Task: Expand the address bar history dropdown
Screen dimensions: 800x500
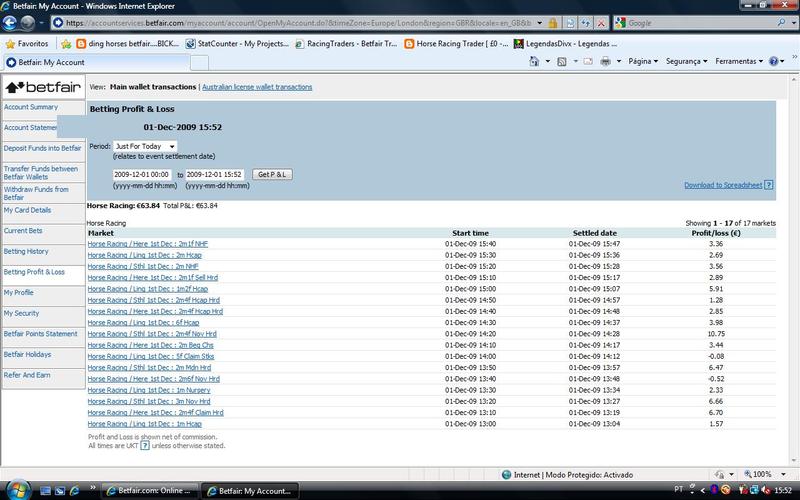Action: tap(540, 23)
